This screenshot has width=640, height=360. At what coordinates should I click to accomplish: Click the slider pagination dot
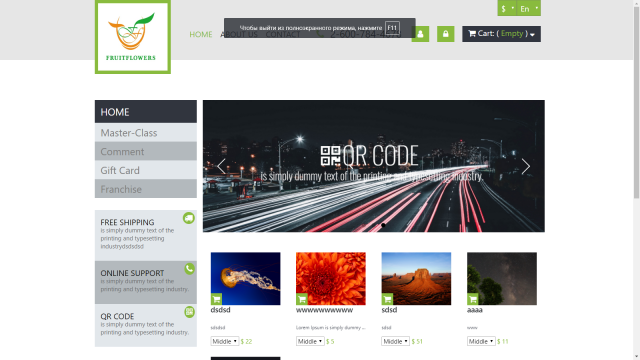pyautogui.click(x=383, y=225)
